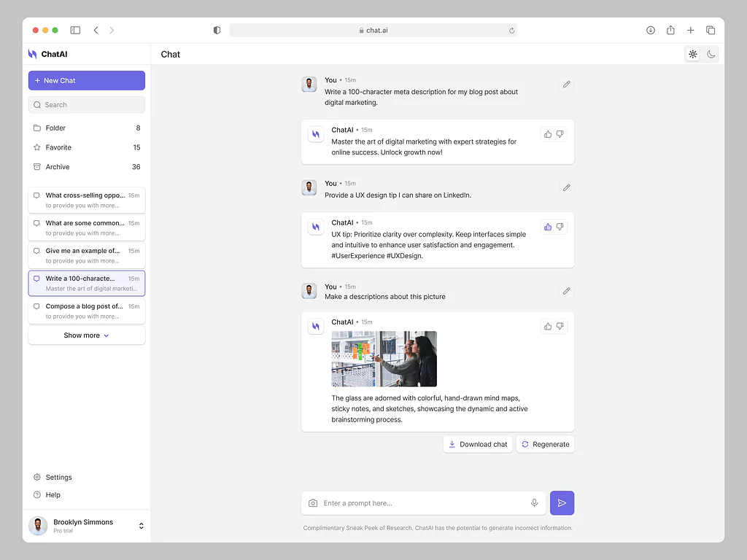Start a New Chat
This screenshot has width=747, height=560.
click(x=86, y=81)
